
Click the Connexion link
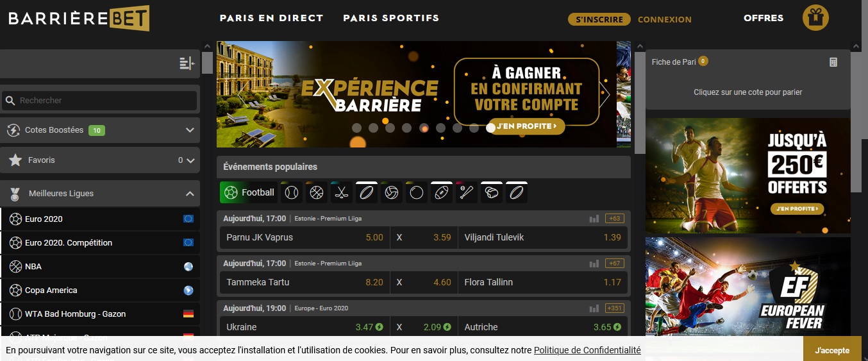[665, 19]
